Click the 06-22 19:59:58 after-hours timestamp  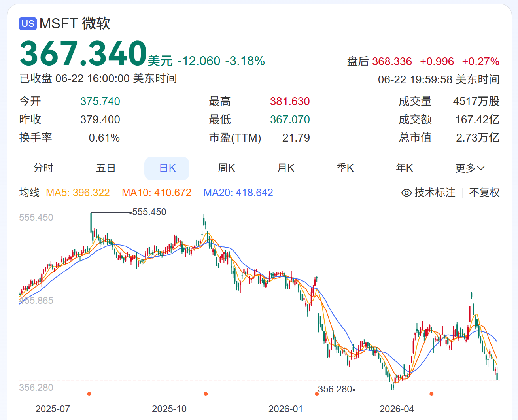(x=439, y=79)
